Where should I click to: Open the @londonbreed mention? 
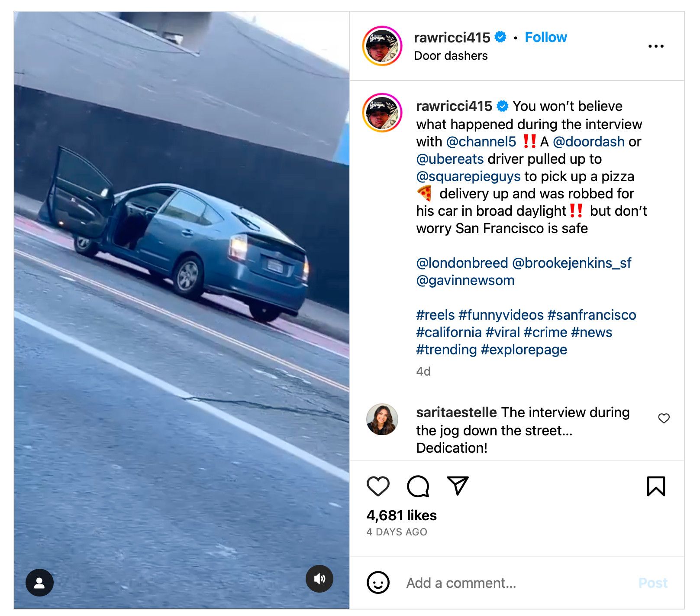tap(462, 263)
